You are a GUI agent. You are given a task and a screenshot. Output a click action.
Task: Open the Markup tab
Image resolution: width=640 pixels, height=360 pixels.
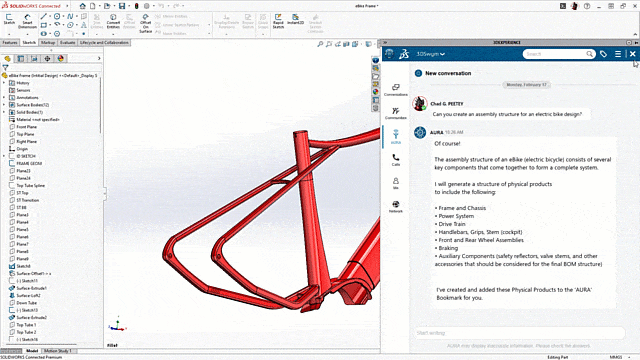tap(48, 42)
